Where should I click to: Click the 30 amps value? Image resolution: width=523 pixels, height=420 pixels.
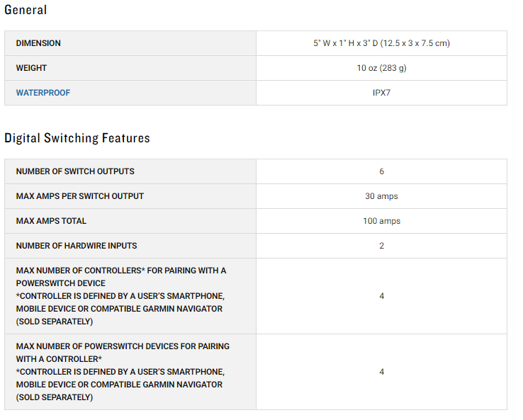coord(381,196)
